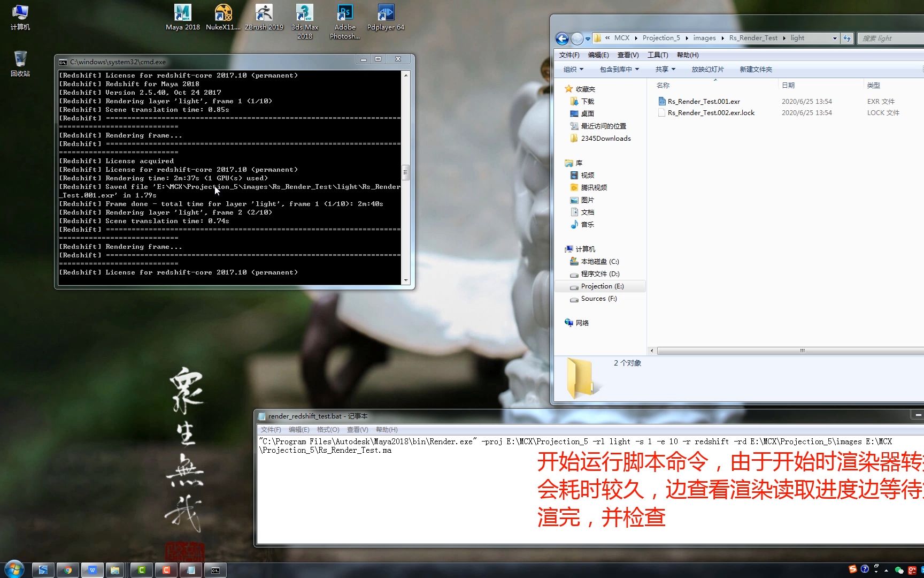Start ZBrush 2019 desktop shortcut
924x578 pixels.
pyautogui.click(x=264, y=13)
